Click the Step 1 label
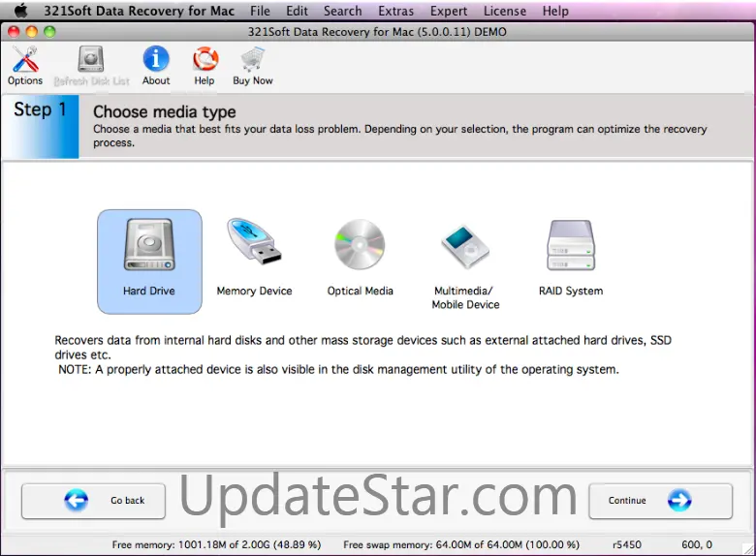756x556 pixels. click(40, 109)
